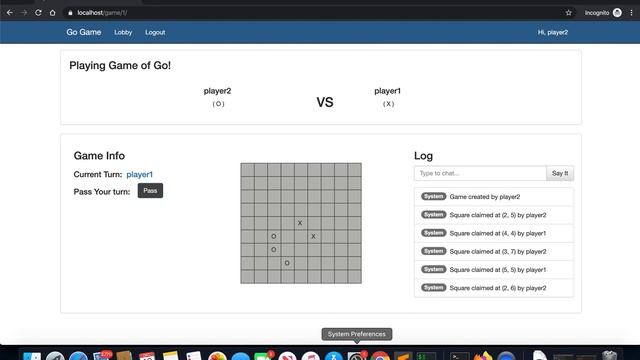The width and height of the screenshot is (640, 360).
Task: Click the (O) symbol under player2
Action: (218, 104)
